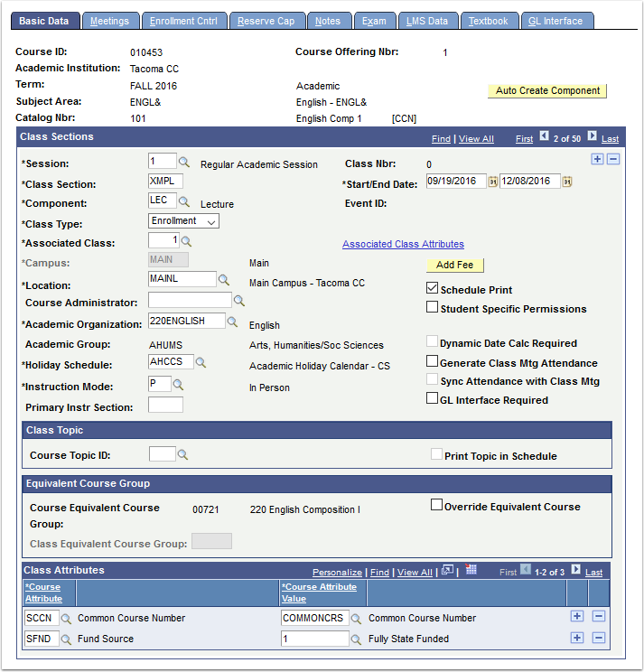Switch to the Exam tab

point(374,21)
